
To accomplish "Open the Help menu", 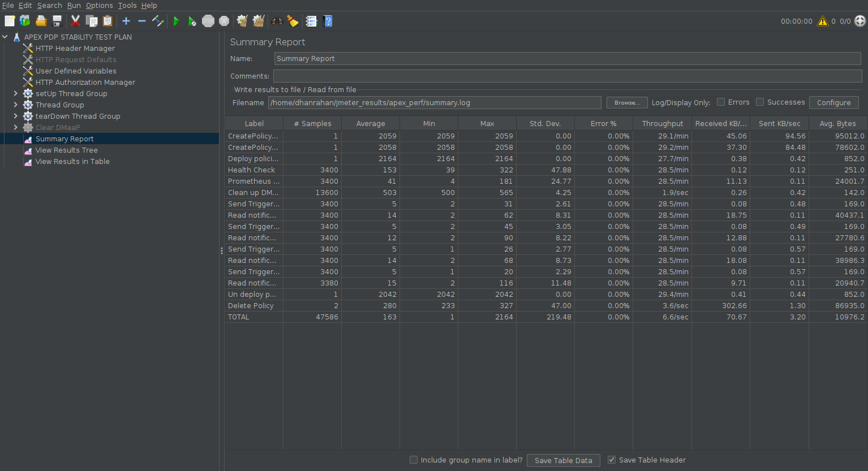I will tap(149, 5).
